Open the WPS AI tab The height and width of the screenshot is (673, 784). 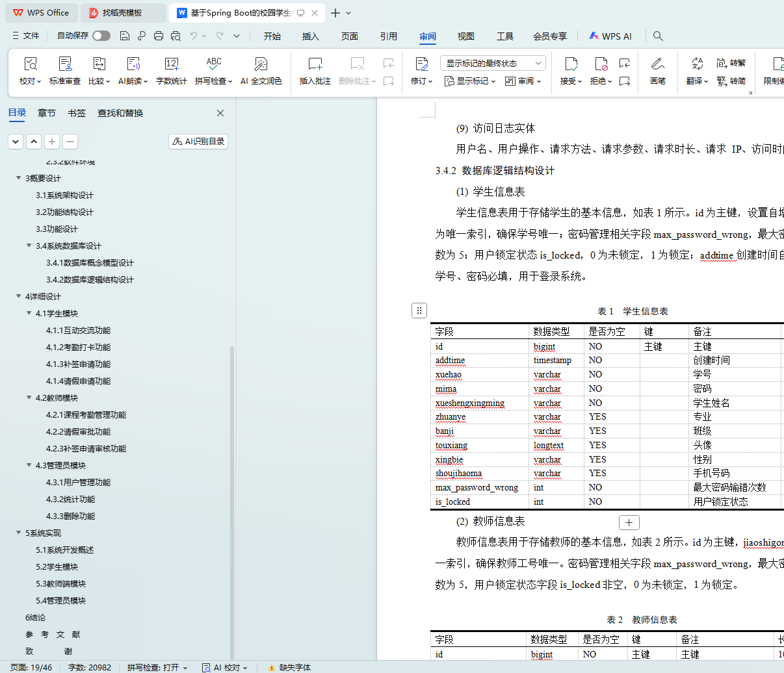[x=610, y=36]
